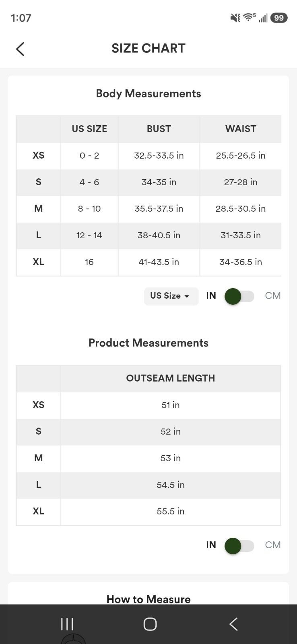Tap the M row bust value 35.5-37.5 in
This screenshot has width=297, height=644.
[x=159, y=208]
